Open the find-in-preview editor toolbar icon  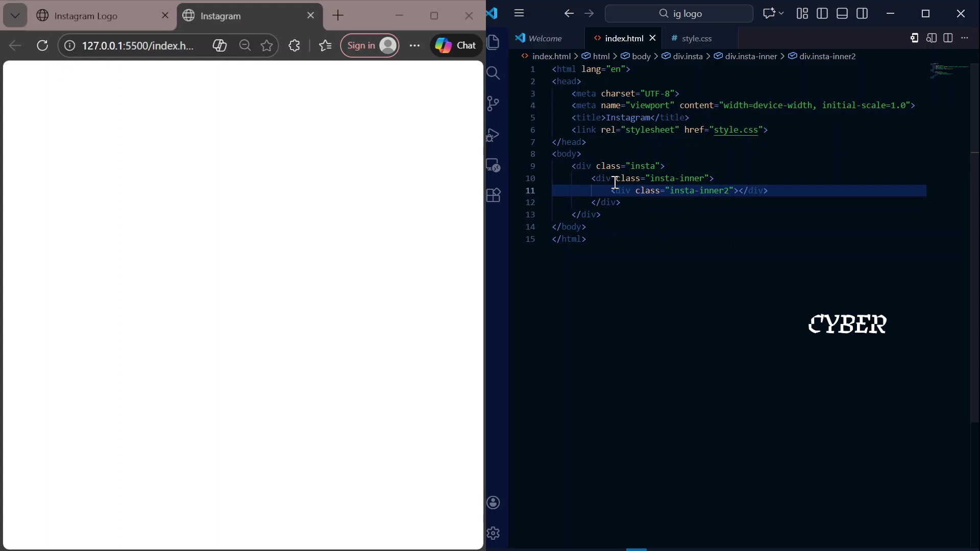[932, 38]
